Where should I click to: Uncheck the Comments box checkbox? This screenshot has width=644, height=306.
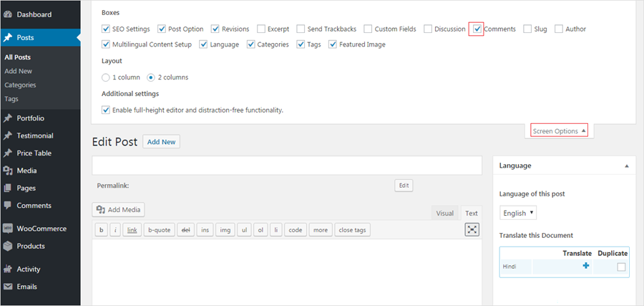(477, 29)
